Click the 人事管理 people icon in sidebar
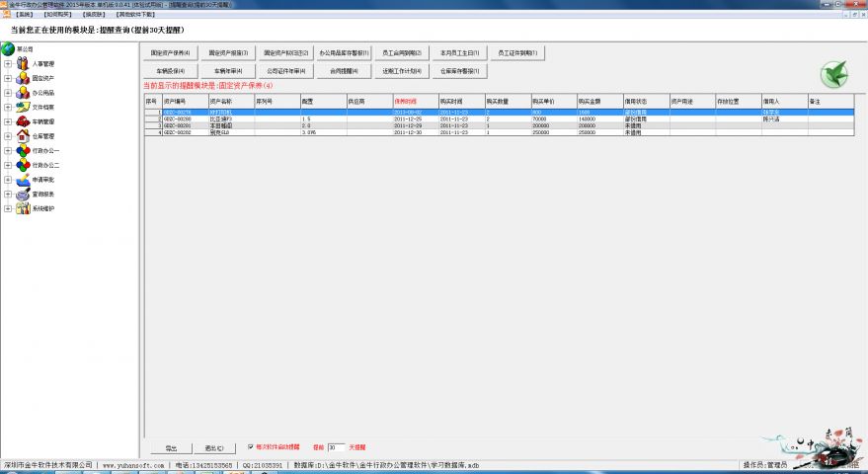The image size is (868, 474). point(22,63)
